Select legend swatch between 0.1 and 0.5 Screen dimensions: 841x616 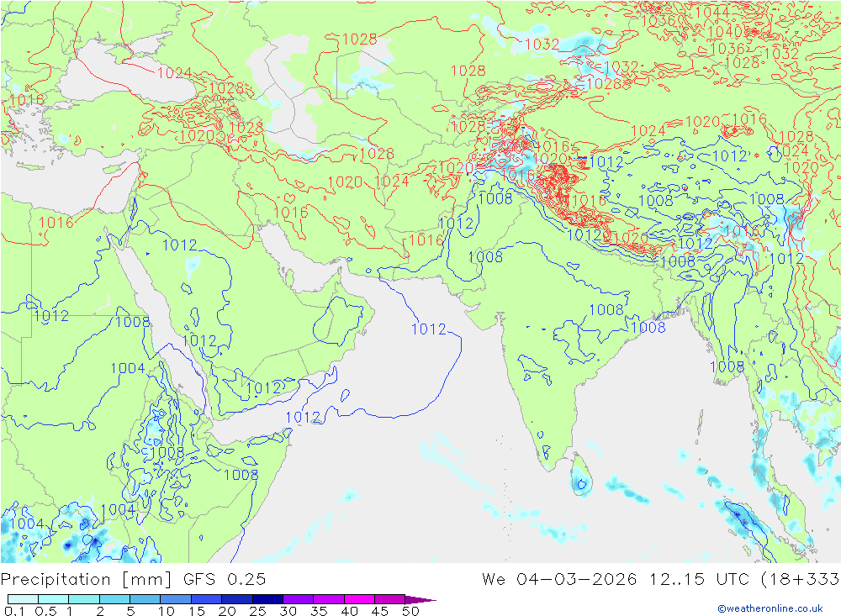23,599
